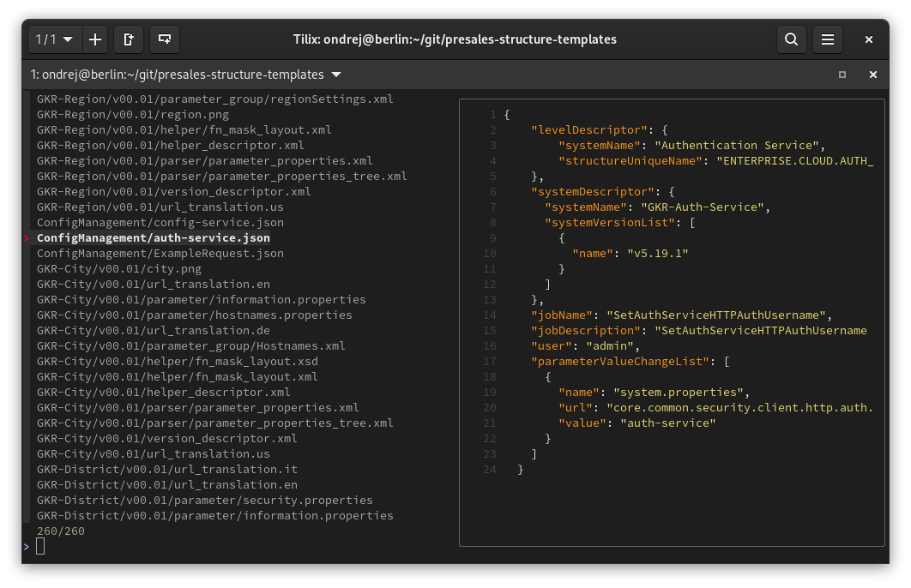Viewport: 911px width, 588px height.
Task: Click "jobDescription" key in preview
Action: (x=586, y=330)
